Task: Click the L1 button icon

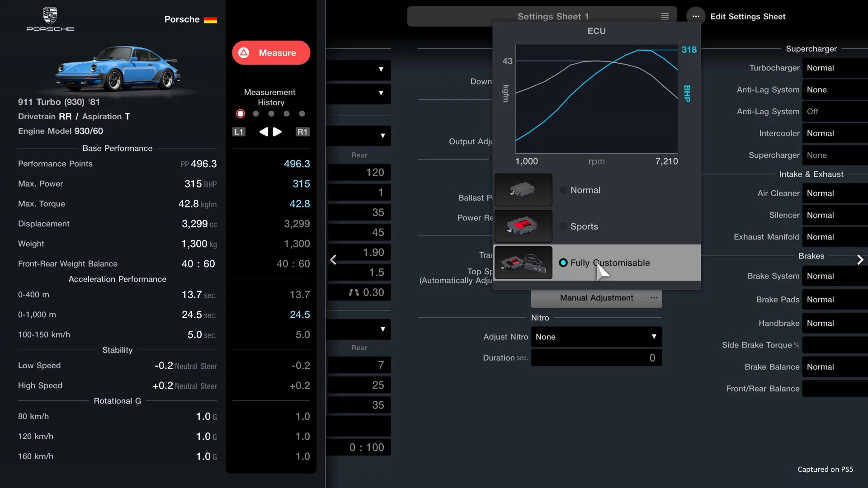Action: pyautogui.click(x=239, y=131)
